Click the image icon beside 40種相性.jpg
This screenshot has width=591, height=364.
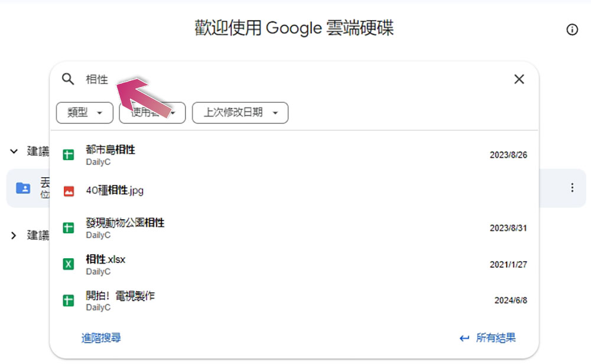(69, 191)
